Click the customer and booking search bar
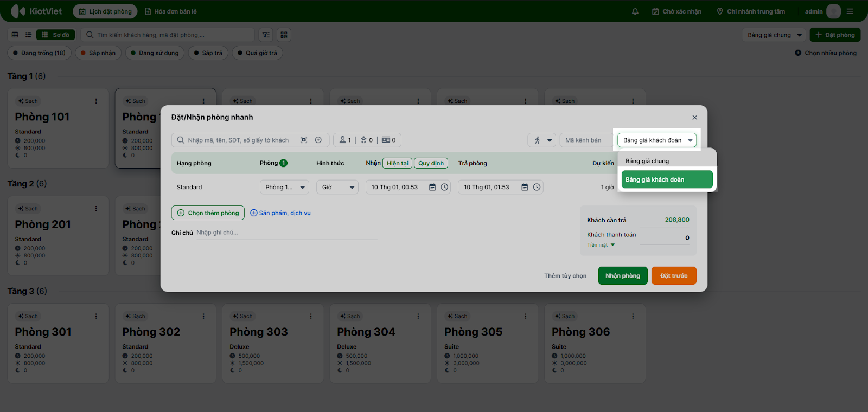 168,35
